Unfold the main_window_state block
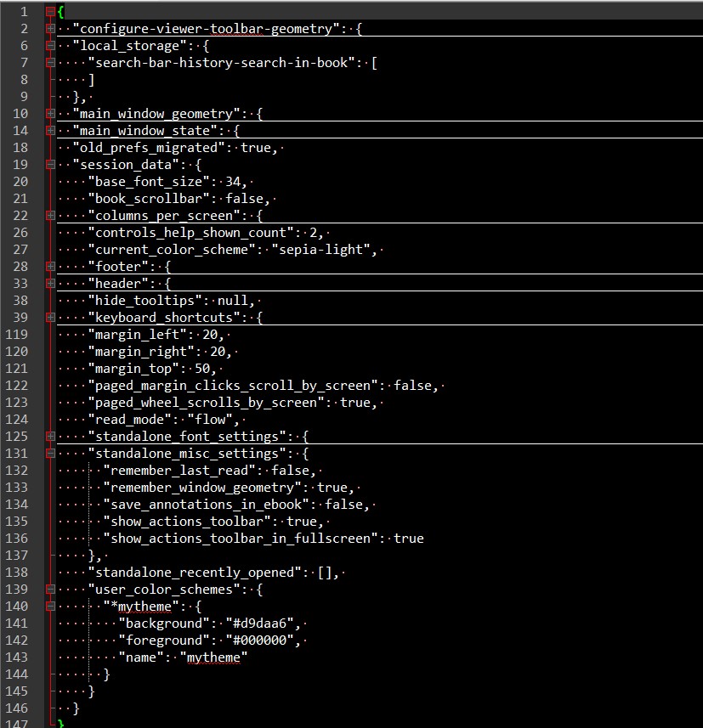 pyautogui.click(x=51, y=131)
